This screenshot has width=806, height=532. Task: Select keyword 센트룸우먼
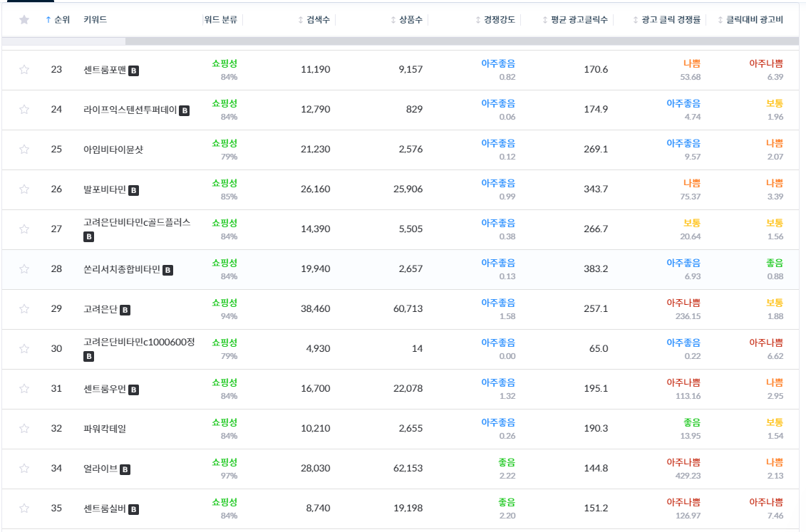click(105, 388)
